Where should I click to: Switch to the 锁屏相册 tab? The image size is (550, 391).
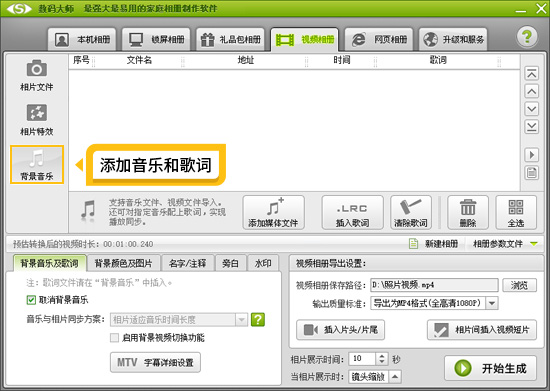156,39
